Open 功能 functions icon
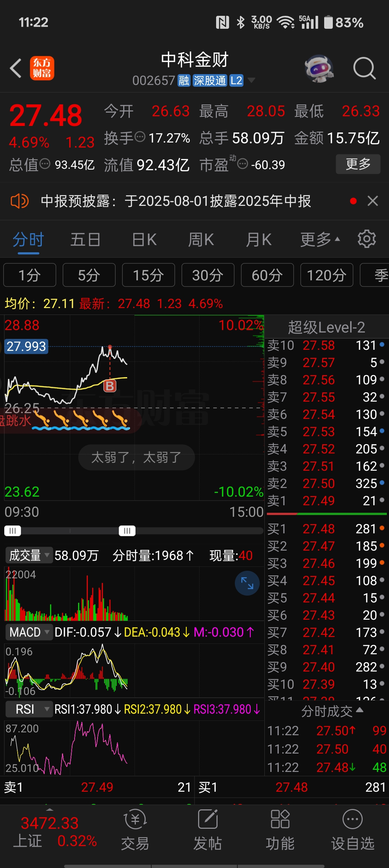Viewport: 389px width, 868px height. (x=280, y=831)
